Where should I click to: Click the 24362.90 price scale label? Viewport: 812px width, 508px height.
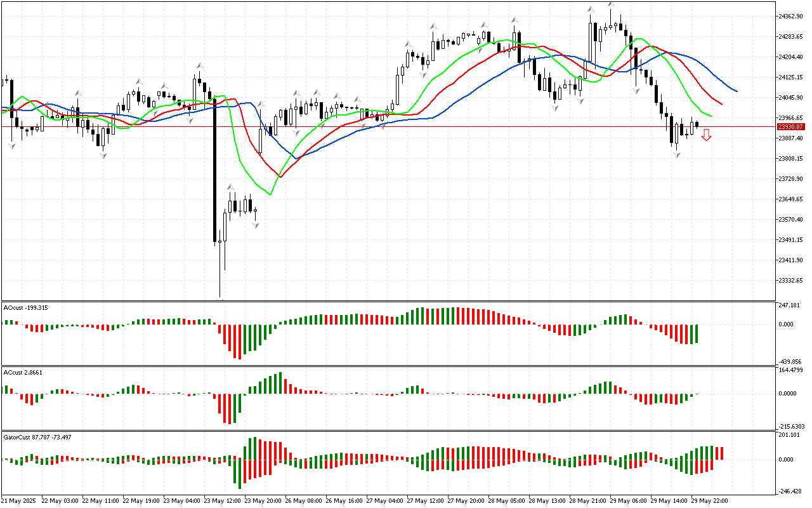[790, 16]
